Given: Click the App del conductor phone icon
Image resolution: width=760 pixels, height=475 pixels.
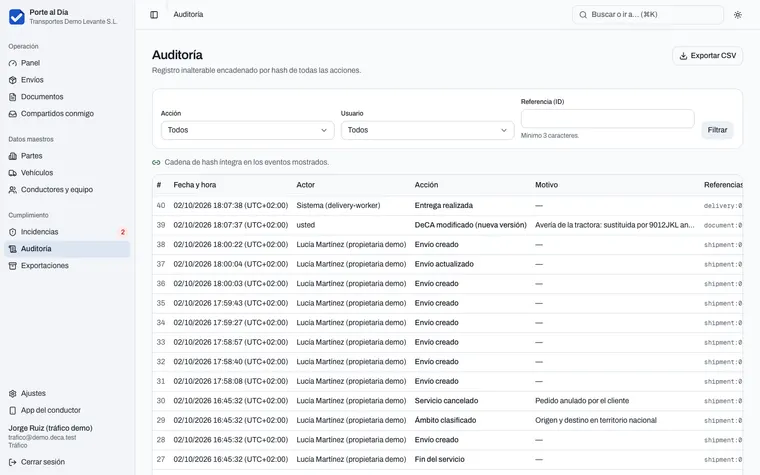Looking at the screenshot, I should pyautogui.click(x=13, y=411).
